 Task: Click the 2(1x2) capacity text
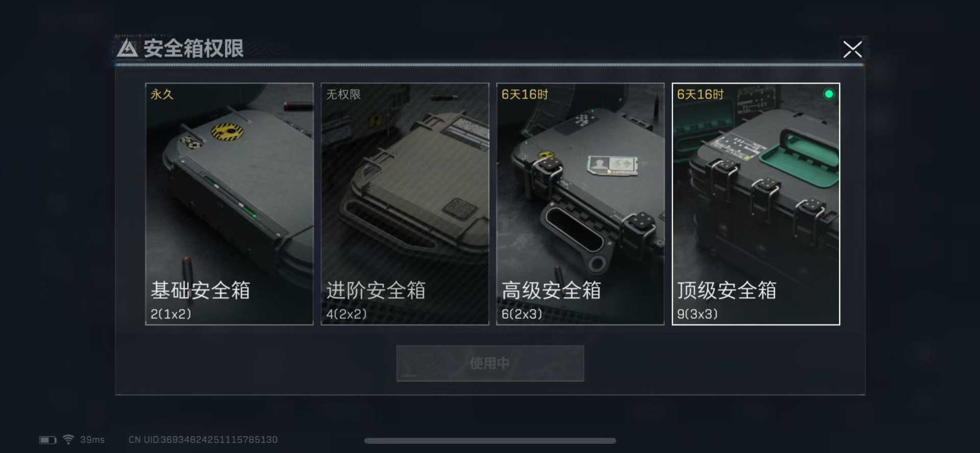tap(171, 314)
